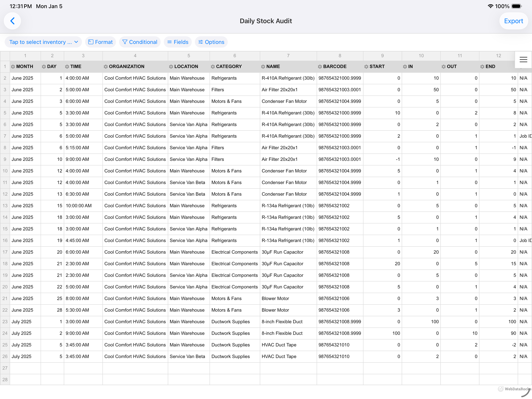Select the cell containing HVAC Duct Tape
Image resolution: width=532 pixels, height=399 pixels.
click(x=279, y=345)
